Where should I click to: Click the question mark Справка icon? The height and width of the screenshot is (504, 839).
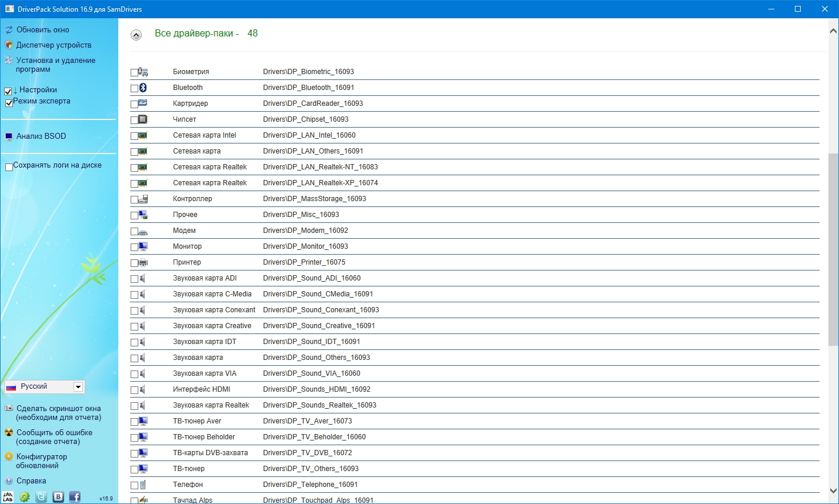pos(9,480)
